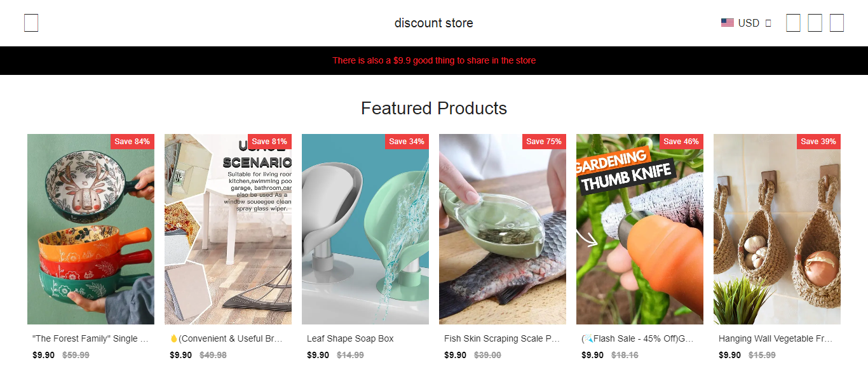Image resolution: width=868 pixels, height=367 pixels.
Task: Click the Flash Sale 45% Off title
Action: pyautogui.click(x=637, y=338)
